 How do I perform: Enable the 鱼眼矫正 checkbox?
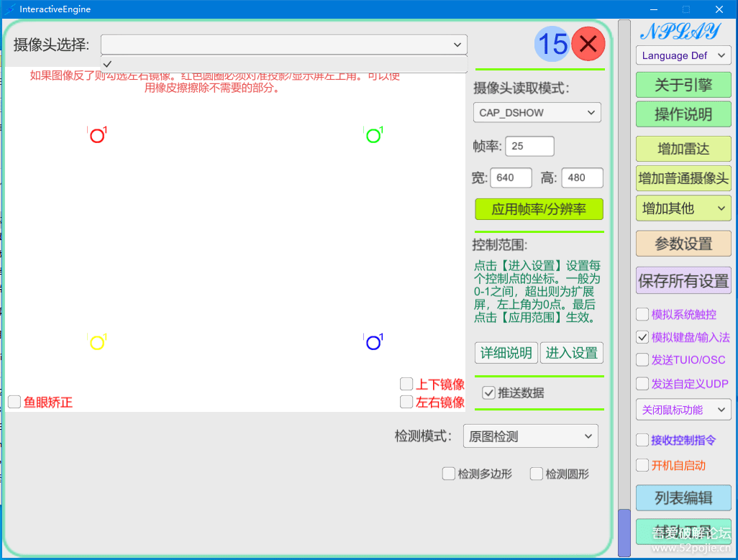[x=14, y=403]
